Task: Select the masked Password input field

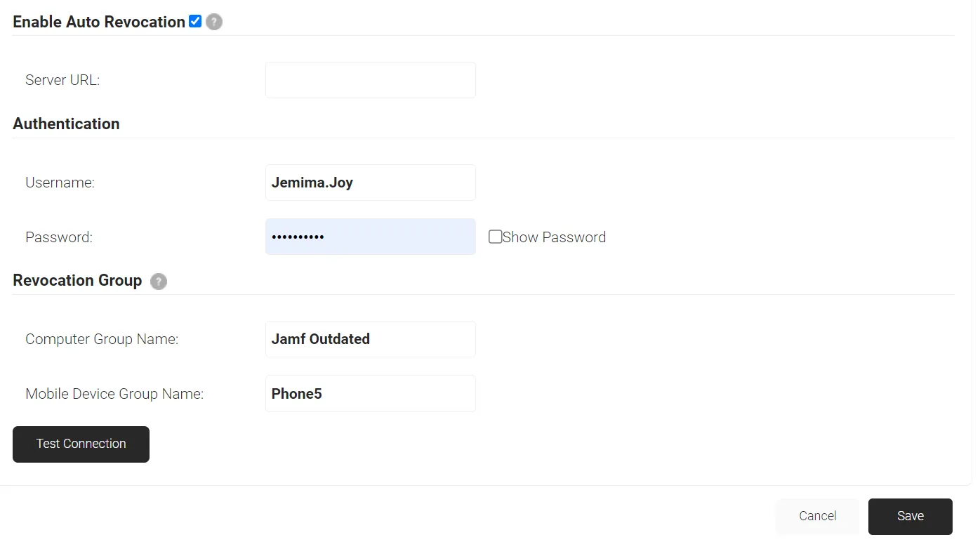Action: click(x=371, y=237)
